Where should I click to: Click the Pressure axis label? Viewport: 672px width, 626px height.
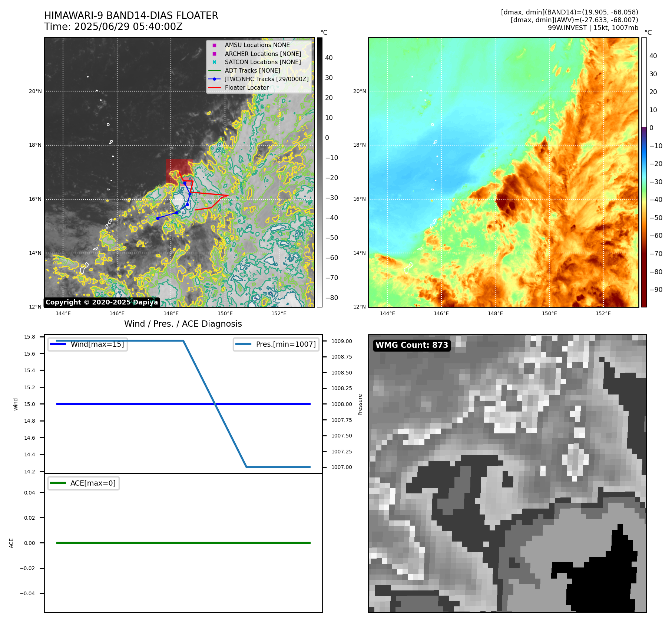click(360, 404)
